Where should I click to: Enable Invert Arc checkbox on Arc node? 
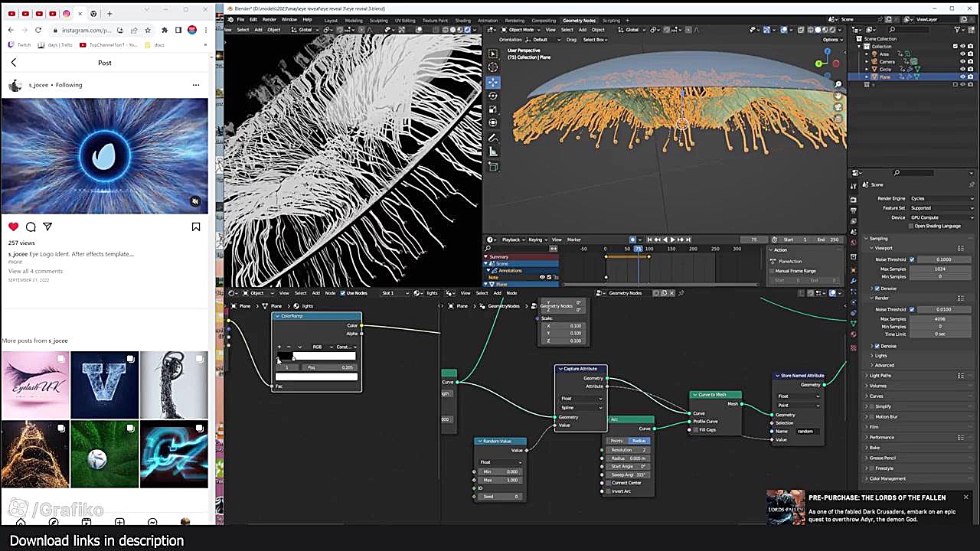tap(609, 491)
